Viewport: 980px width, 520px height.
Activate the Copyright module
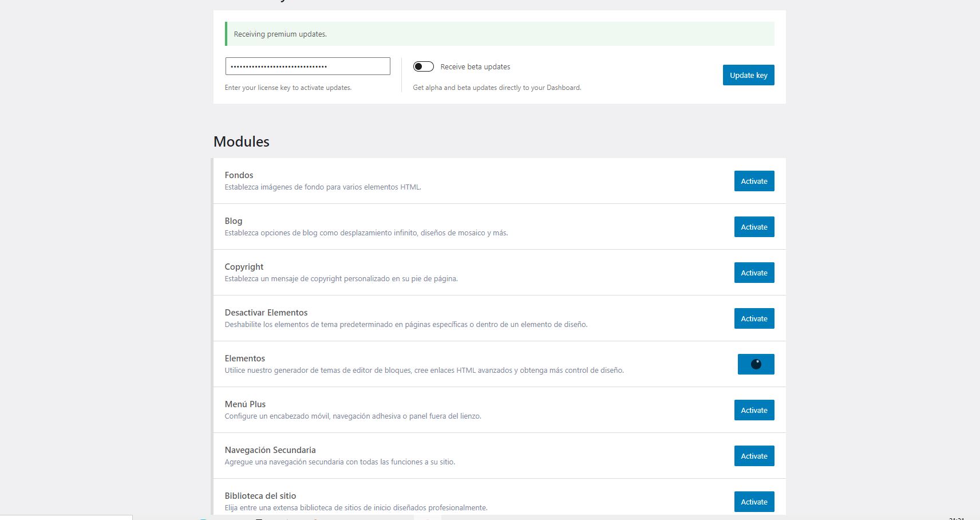click(754, 273)
